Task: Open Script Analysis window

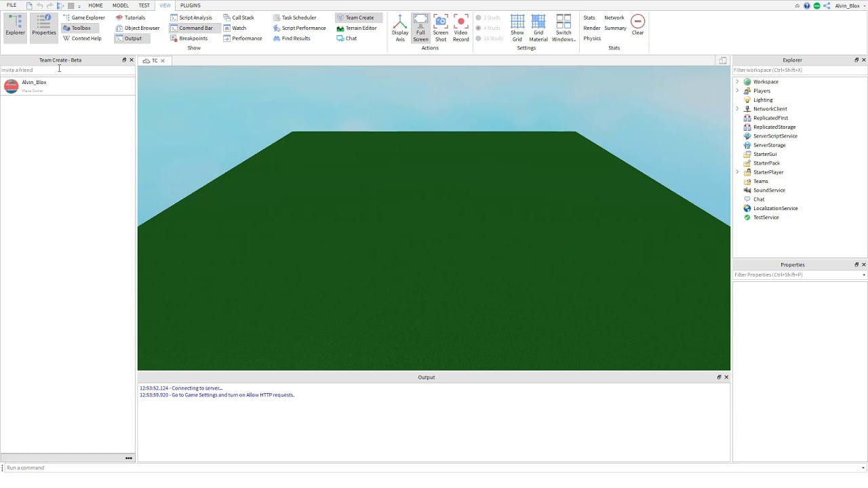Action: (x=191, y=18)
